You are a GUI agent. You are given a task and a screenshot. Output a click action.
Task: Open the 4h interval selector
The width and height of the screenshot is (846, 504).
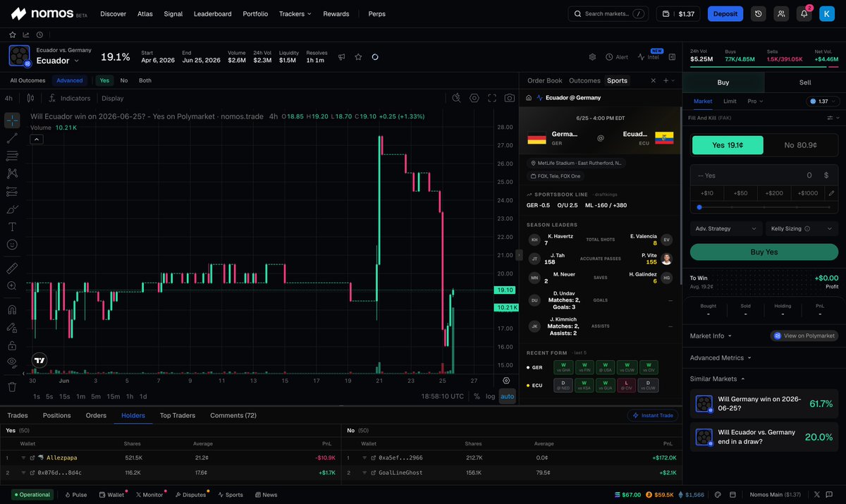8,98
